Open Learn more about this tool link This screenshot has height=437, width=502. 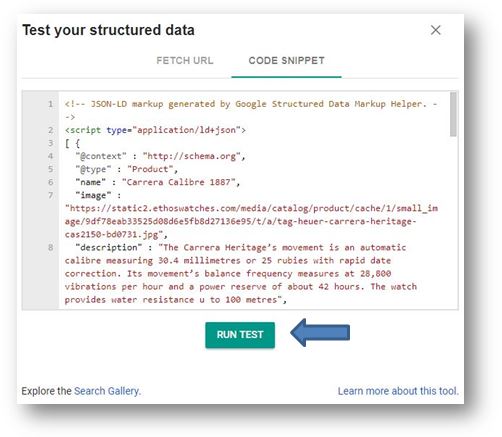click(x=398, y=391)
